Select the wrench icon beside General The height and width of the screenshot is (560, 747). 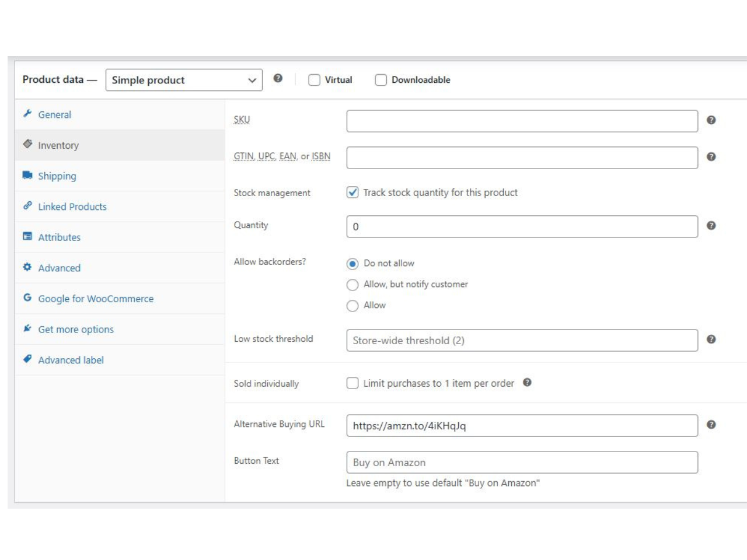click(x=27, y=114)
